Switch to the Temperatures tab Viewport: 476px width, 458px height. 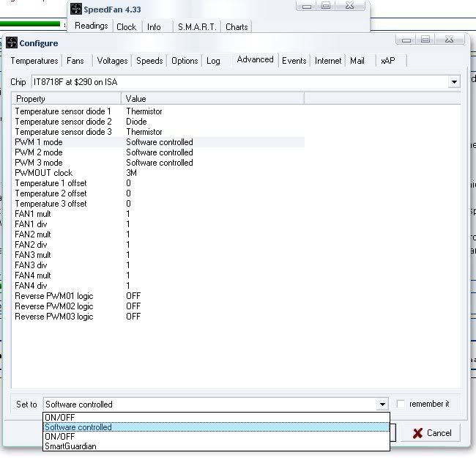[34, 61]
